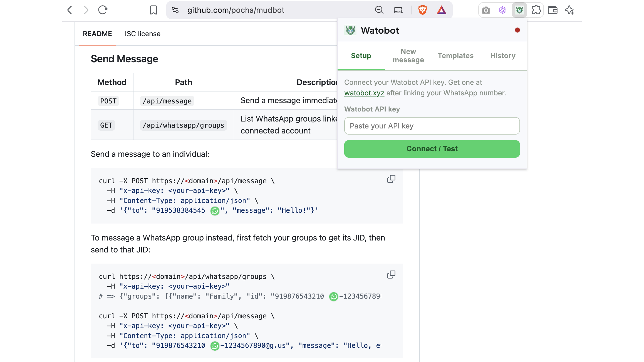Click the Watobot popup title text
Viewport: 644px width, 362px height.
pyautogui.click(x=380, y=30)
